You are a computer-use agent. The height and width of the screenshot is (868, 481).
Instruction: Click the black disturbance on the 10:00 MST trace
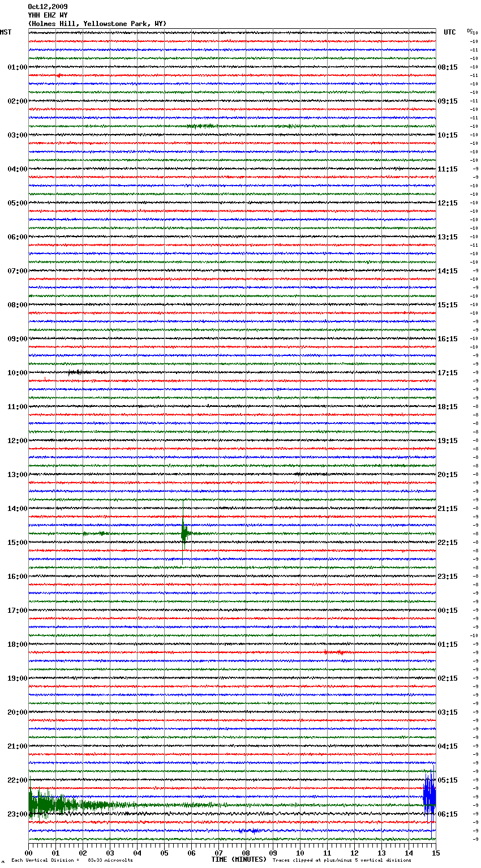click(x=79, y=372)
